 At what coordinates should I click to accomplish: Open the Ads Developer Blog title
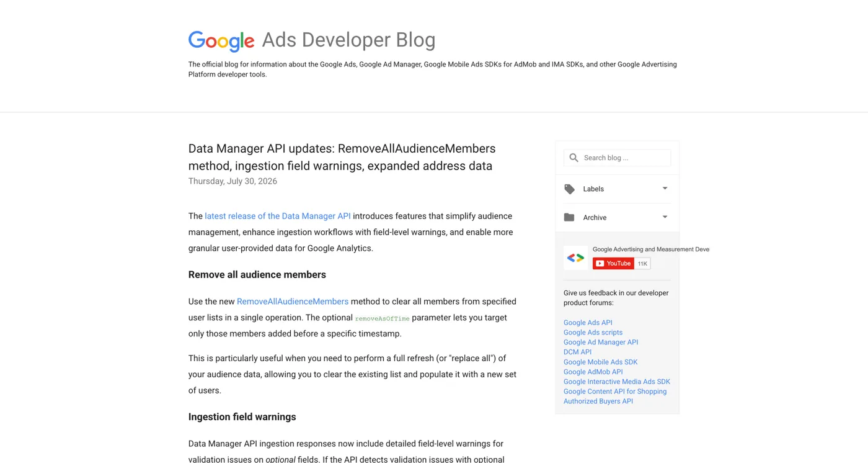[x=348, y=40]
